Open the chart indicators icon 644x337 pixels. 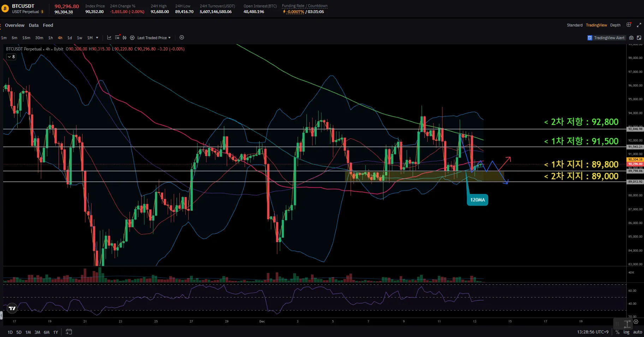(109, 38)
